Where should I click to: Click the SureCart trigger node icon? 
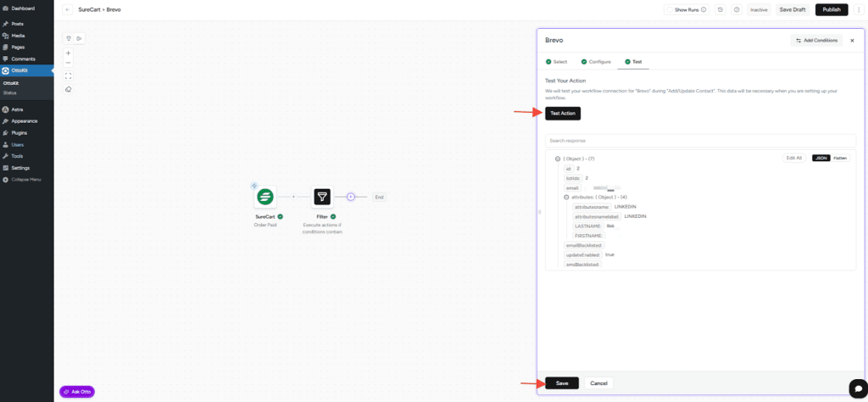coord(265,197)
